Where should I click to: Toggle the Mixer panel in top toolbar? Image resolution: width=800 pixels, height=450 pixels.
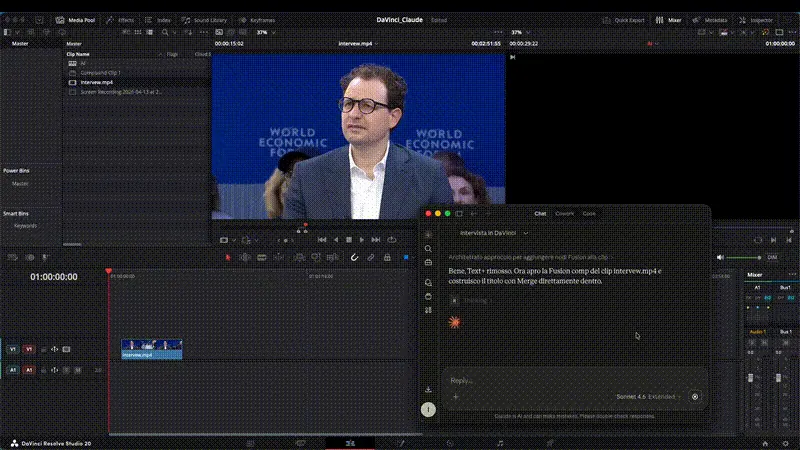coord(668,20)
